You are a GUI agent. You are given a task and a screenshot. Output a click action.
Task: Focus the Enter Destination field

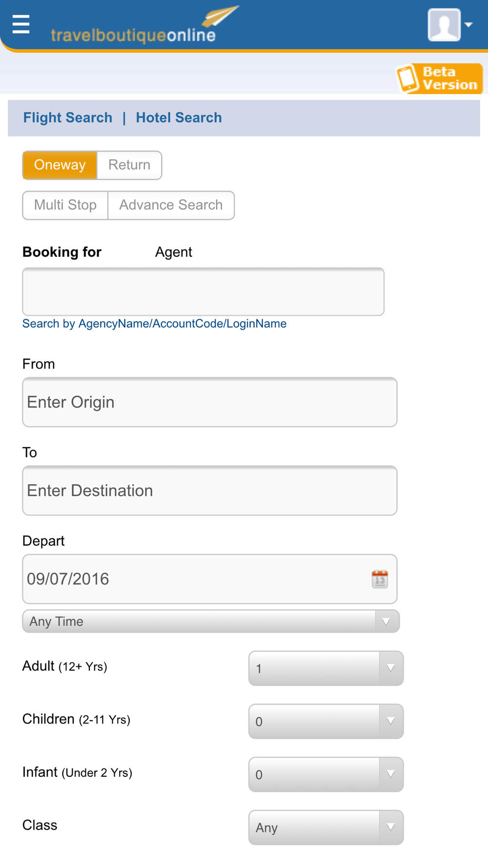point(210,491)
